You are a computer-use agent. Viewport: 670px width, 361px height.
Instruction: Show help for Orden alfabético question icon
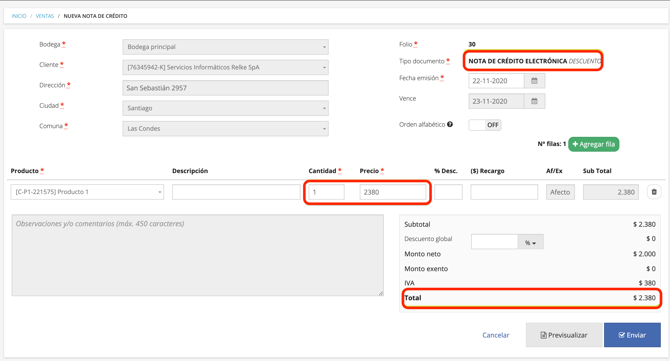tap(450, 124)
